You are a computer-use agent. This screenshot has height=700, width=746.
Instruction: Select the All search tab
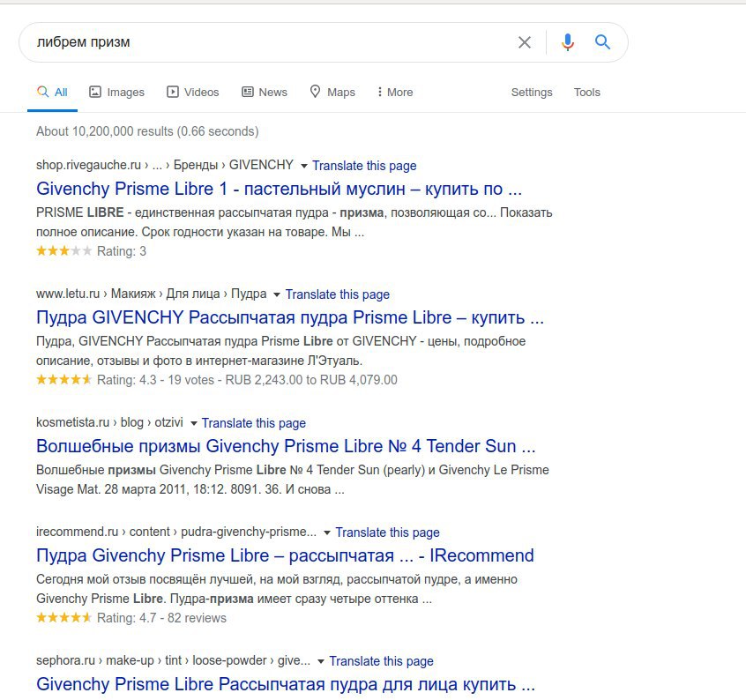52,93
